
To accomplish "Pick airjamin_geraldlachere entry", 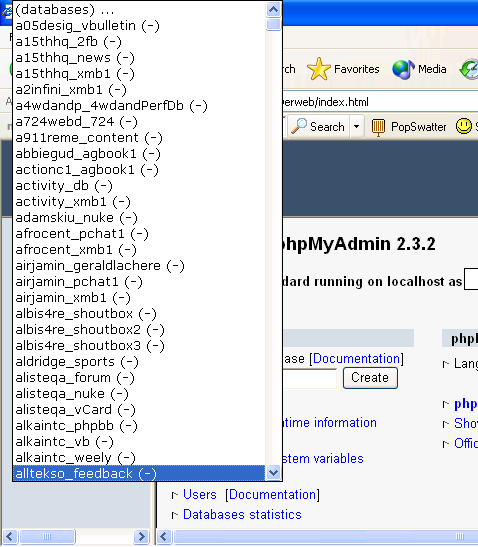I will click(139, 266).
